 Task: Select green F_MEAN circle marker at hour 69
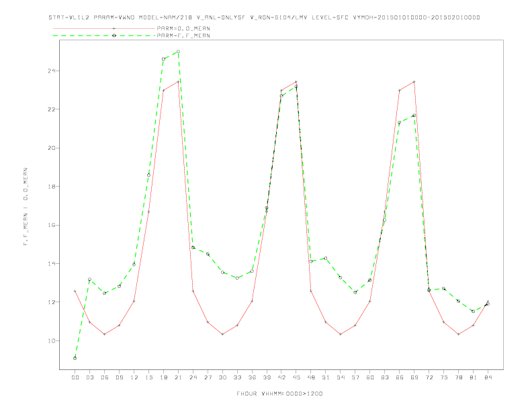tap(414, 116)
